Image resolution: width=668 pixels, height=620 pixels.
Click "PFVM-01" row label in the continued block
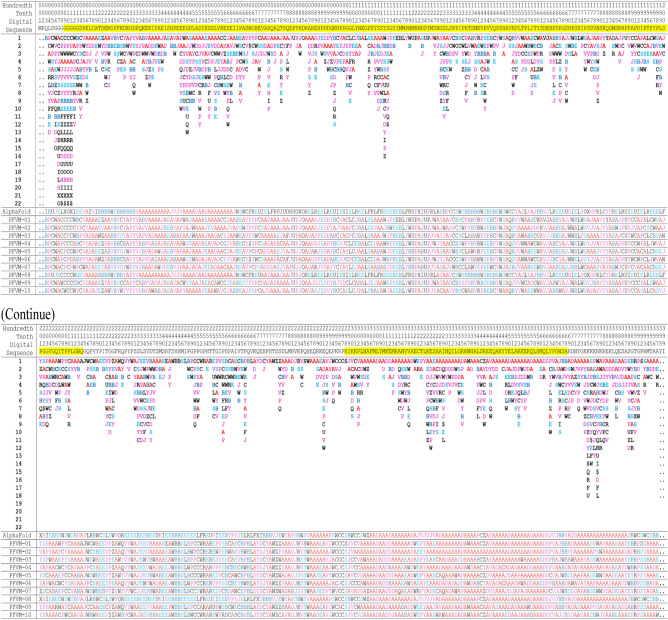coord(20,543)
